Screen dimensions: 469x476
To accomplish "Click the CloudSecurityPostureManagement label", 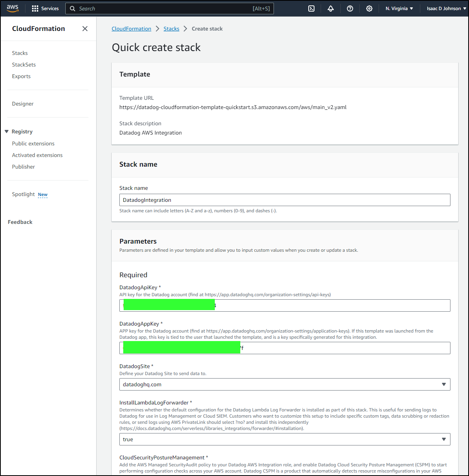I will (164, 457).
